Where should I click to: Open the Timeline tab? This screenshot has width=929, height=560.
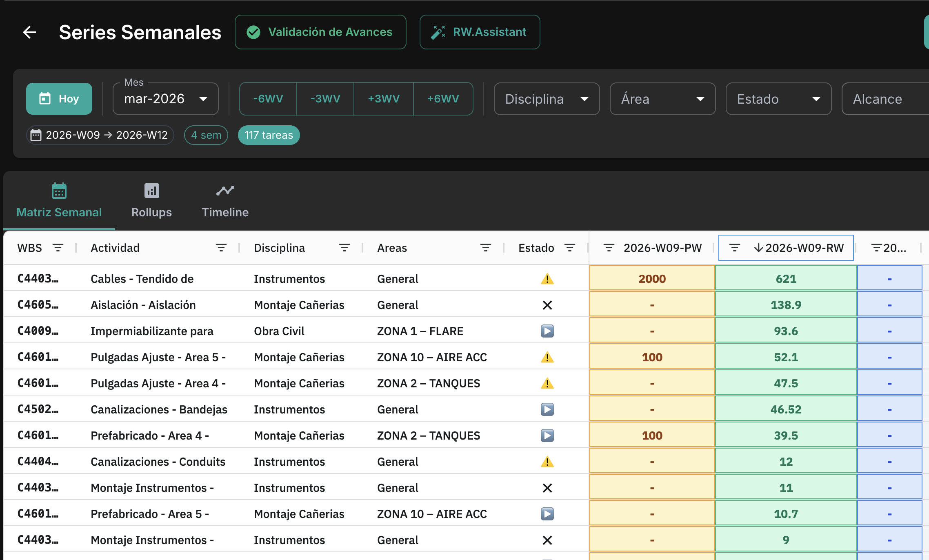225,200
